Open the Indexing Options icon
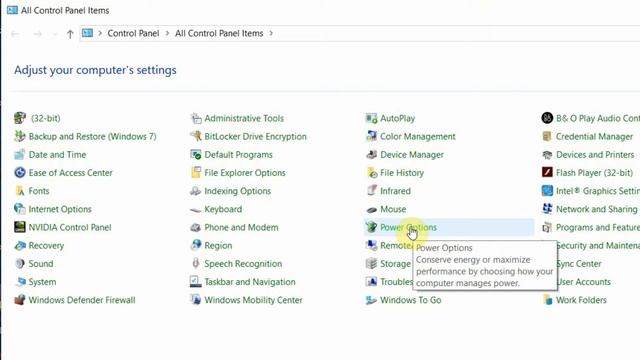 (x=196, y=191)
